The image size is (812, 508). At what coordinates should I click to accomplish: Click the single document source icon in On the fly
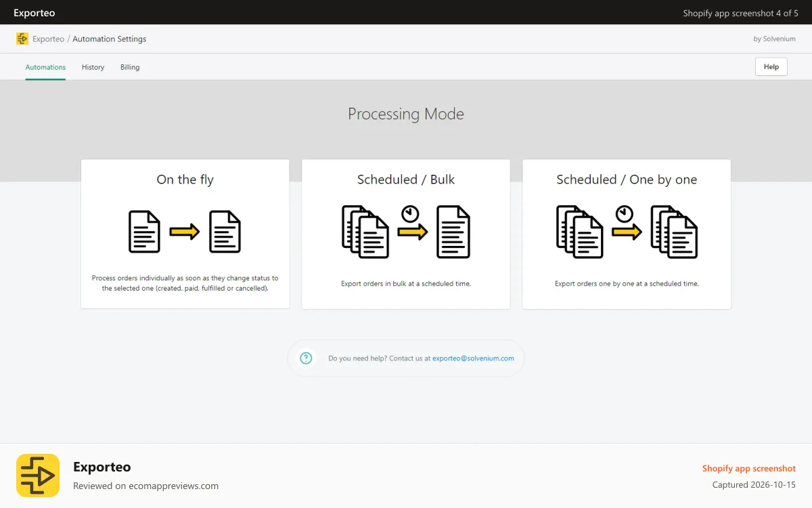pos(144,232)
